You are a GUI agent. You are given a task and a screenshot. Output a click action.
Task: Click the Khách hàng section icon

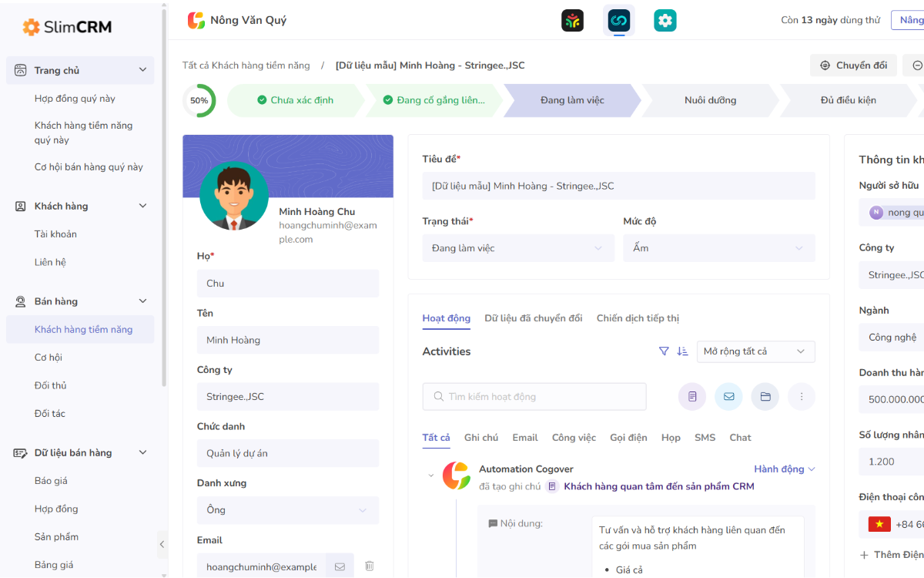(21, 206)
